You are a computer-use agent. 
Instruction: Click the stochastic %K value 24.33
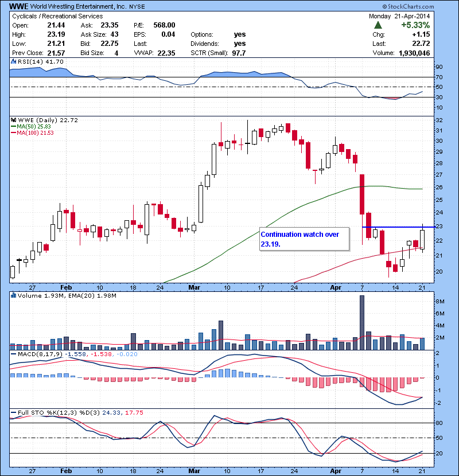coord(111,412)
